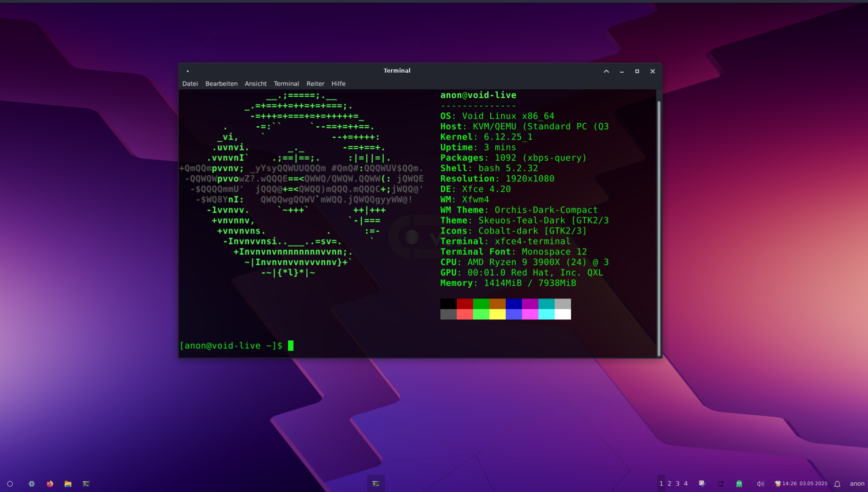This screenshot has height=492, width=868.
Task: Open the Ansicht menu
Action: pyautogui.click(x=256, y=84)
